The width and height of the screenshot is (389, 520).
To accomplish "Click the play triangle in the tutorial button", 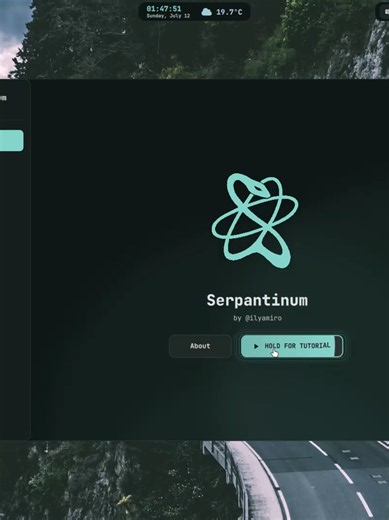I will click(x=256, y=346).
